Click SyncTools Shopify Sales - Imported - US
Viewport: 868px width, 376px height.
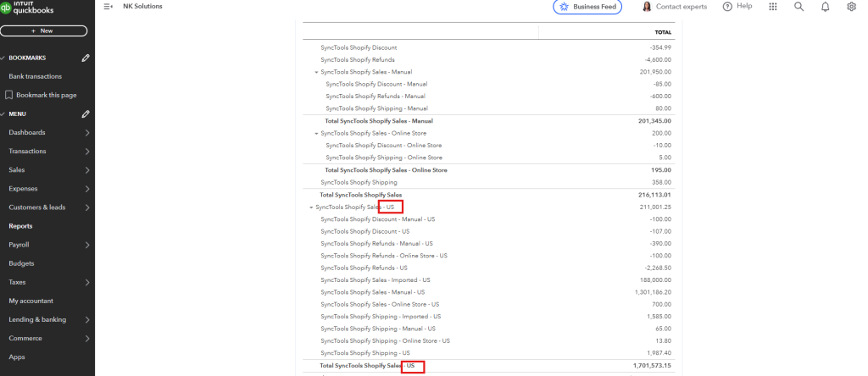(376, 279)
